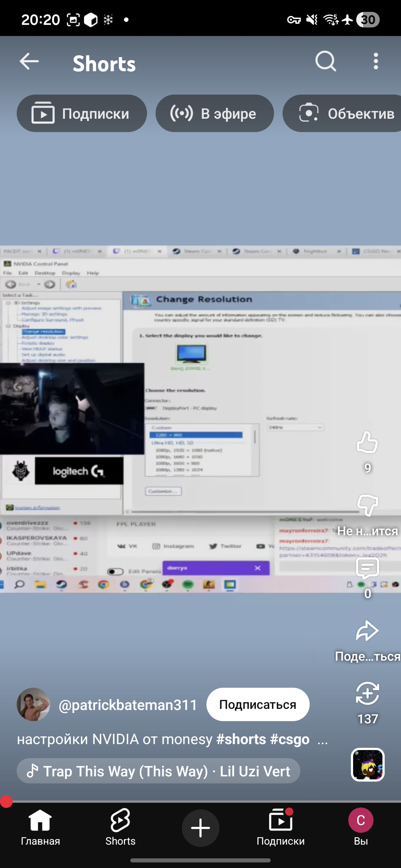
Task: Open the search magnifier icon
Action: click(x=326, y=61)
